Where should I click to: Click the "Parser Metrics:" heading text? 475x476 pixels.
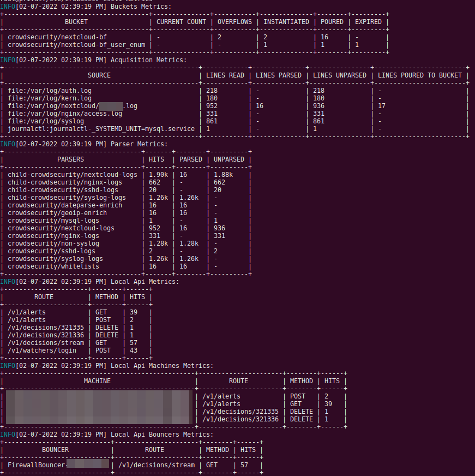click(139, 144)
